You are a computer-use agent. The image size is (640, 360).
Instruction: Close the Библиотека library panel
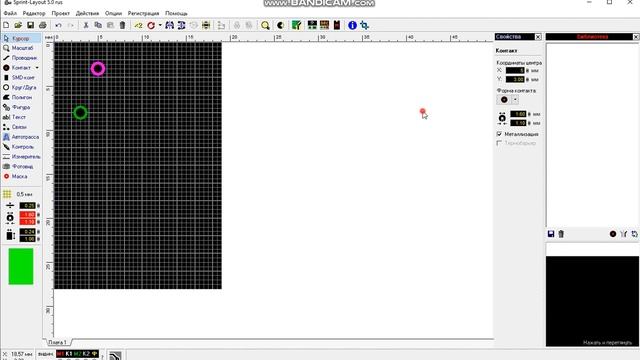(636, 37)
